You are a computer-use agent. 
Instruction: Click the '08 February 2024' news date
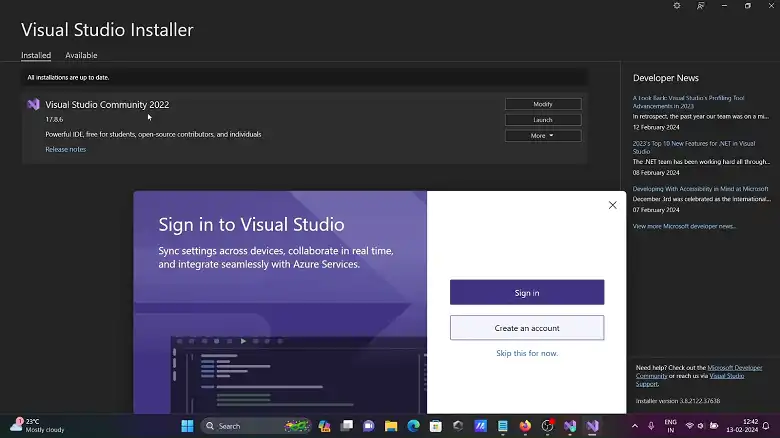click(656, 173)
